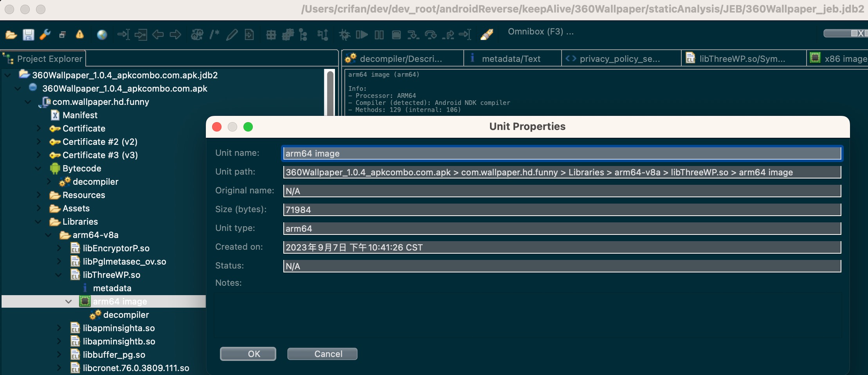This screenshot has height=375, width=868.
Task: Confirm Unit Properties with OK
Action: coord(248,354)
